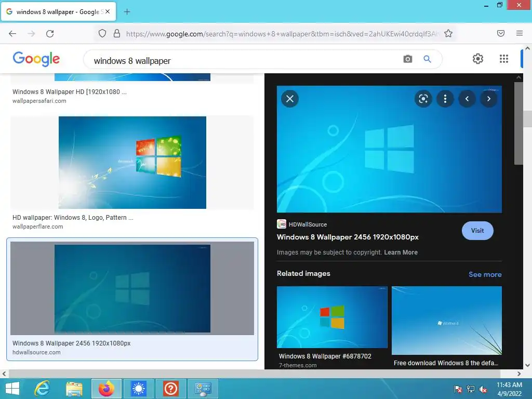This screenshot has height=399, width=532.
Task: Open the Google apps grid
Action: pyautogui.click(x=504, y=59)
